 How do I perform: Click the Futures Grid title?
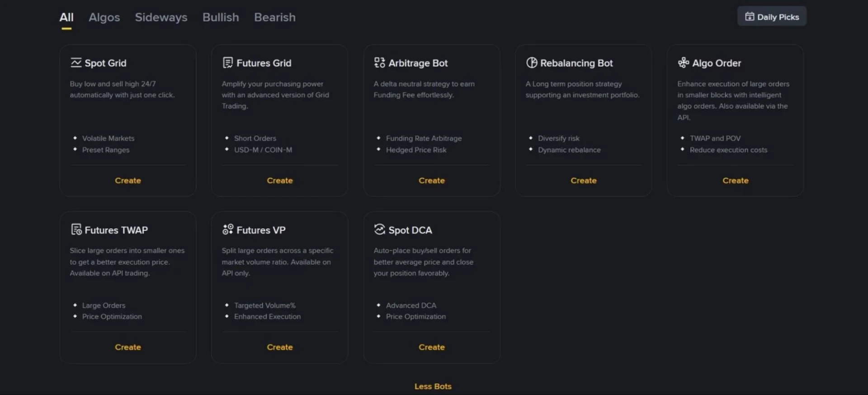point(264,63)
